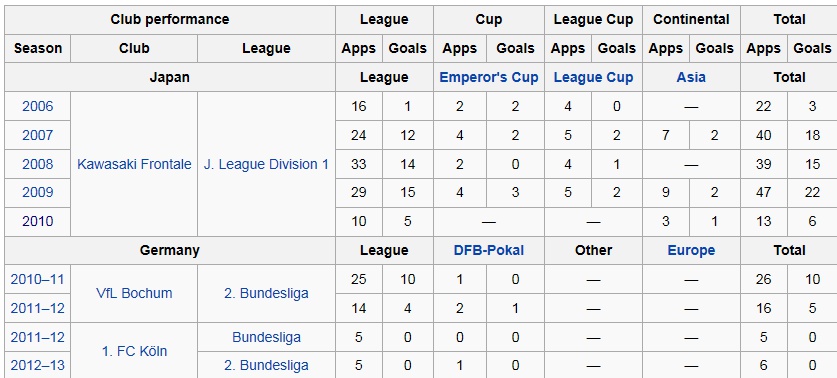Open the 1. FC Köln club link
Image resolution: width=837 pixels, height=378 pixels.
click(134, 351)
